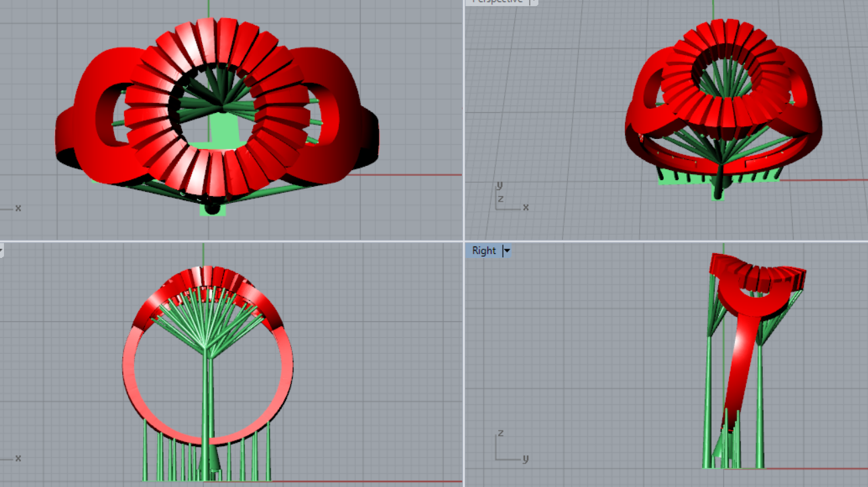Screen dimensions: 868x487
Task: Open the Front viewport menu arrow
Action: click(x=1, y=251)
